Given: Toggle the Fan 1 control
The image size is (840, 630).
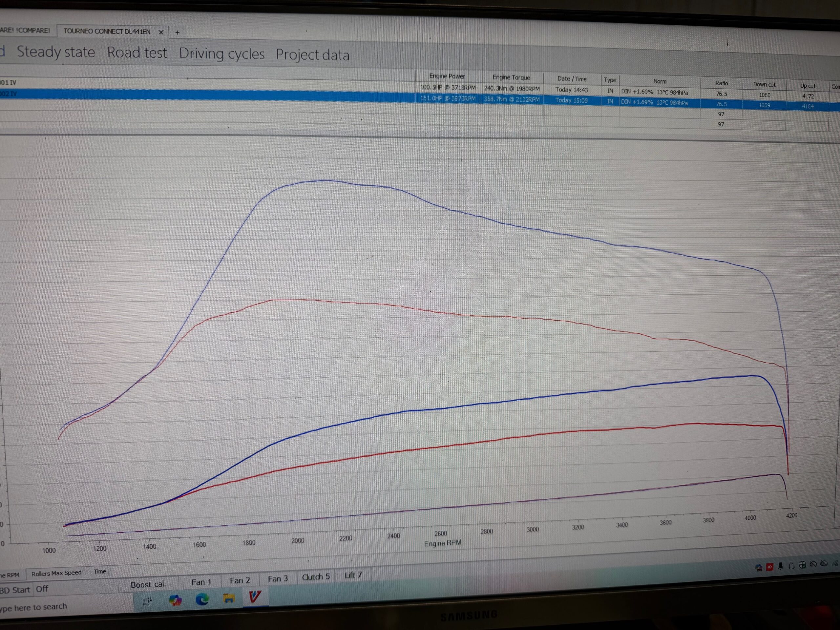Looking at the screenshot, I should [202, 582].
